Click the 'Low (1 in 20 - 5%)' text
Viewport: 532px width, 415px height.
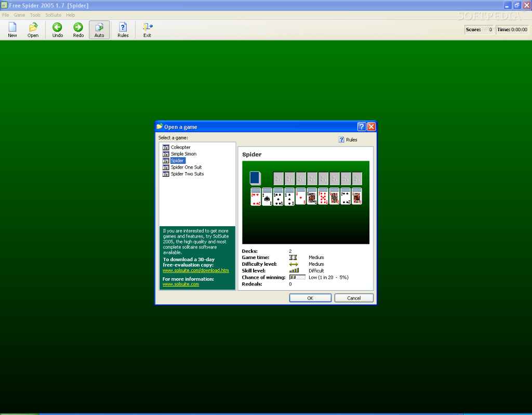[328, 278]
